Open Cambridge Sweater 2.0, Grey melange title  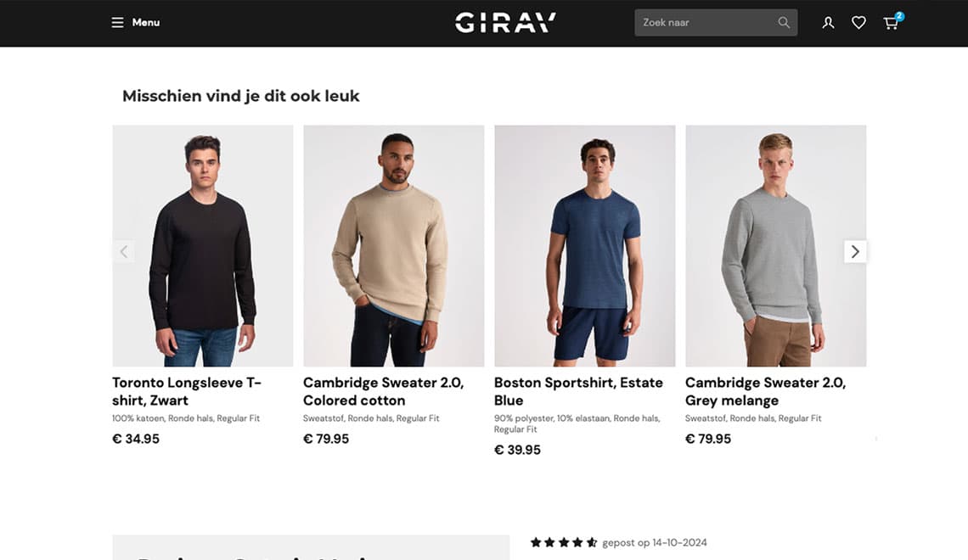click(x=766, y=392)
